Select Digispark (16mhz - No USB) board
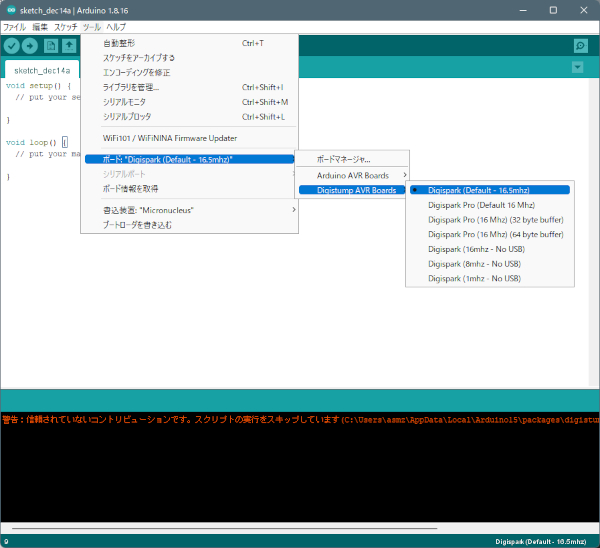This screenshot has height=548, width=600. (x=490, y=249)
